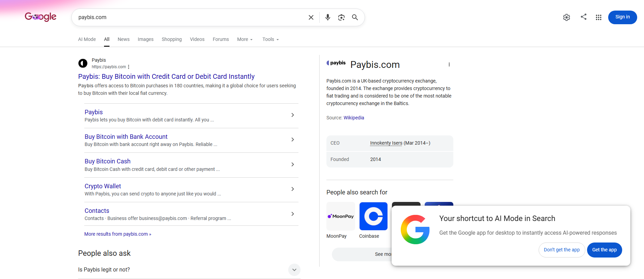
Task: Click the Sign in button
Action: coord(623,17)
